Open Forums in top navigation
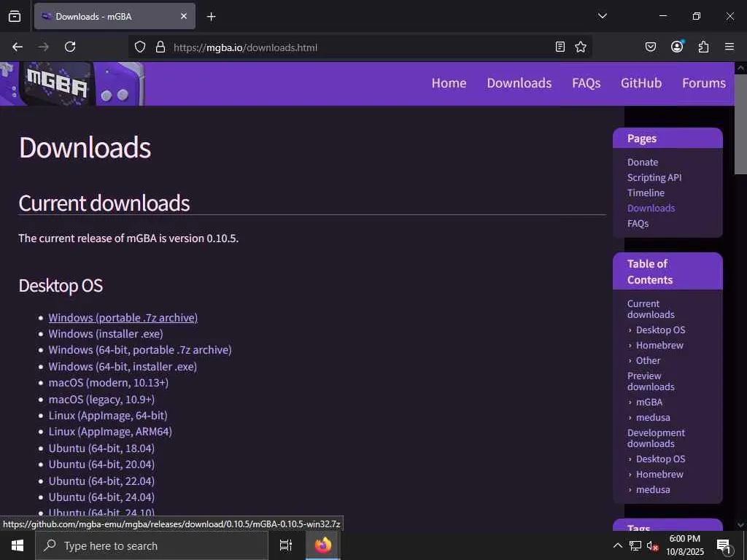Screen dimensions: 747x560 [704, 83]
